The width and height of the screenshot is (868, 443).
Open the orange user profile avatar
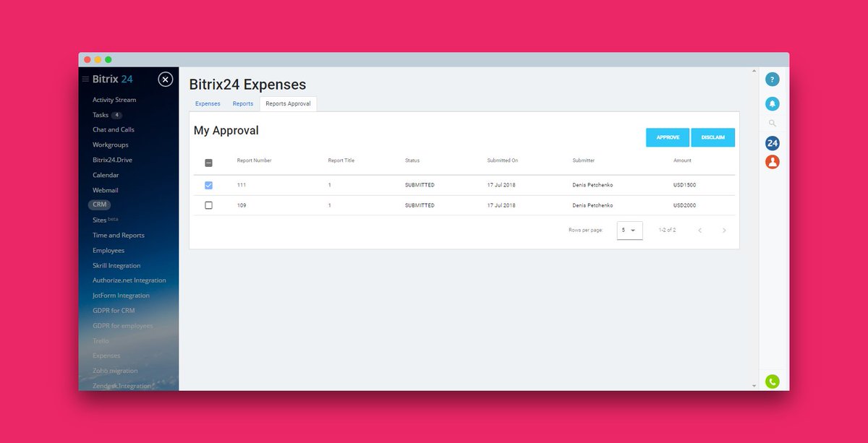773,162
